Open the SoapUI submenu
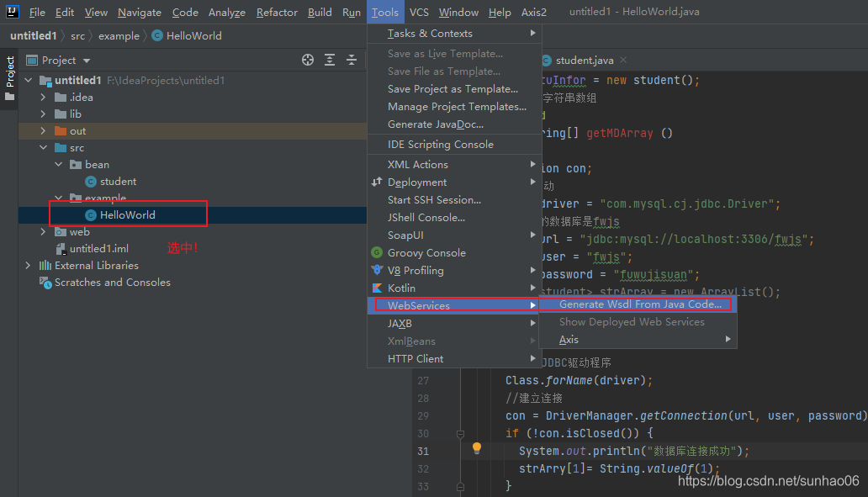 (454, 235)
